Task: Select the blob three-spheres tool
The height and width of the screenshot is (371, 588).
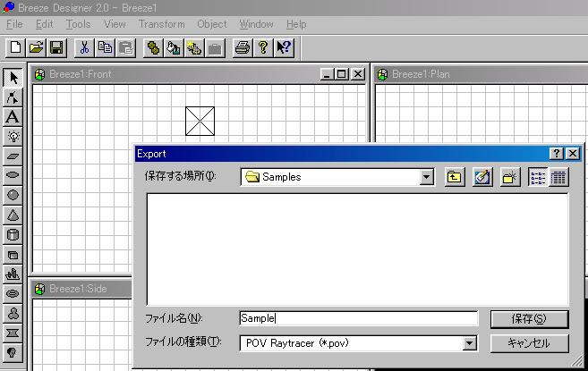Action: (x=13, y=313)
